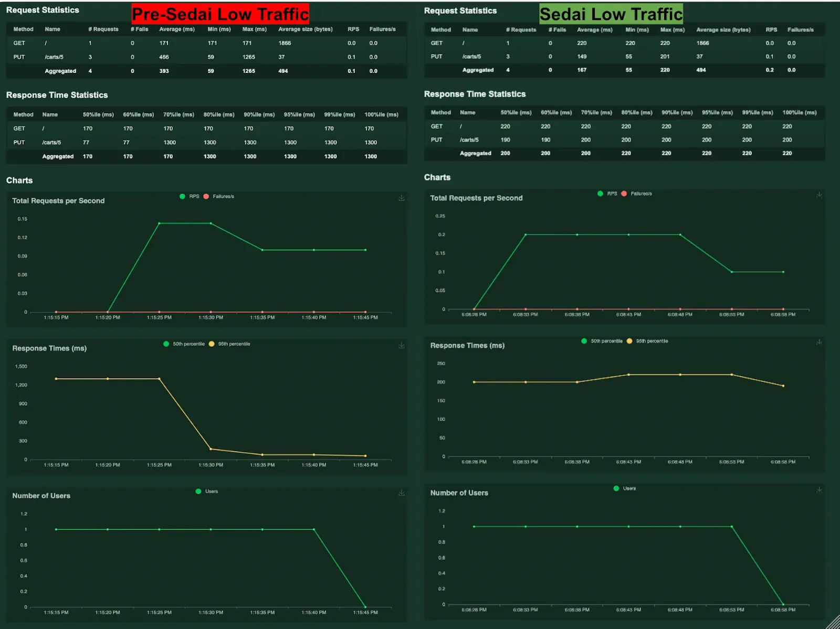Toggle Failures/s legend in Sedai requests chart
The width and height of the screenshot is (840, 629).
point(637,194)
